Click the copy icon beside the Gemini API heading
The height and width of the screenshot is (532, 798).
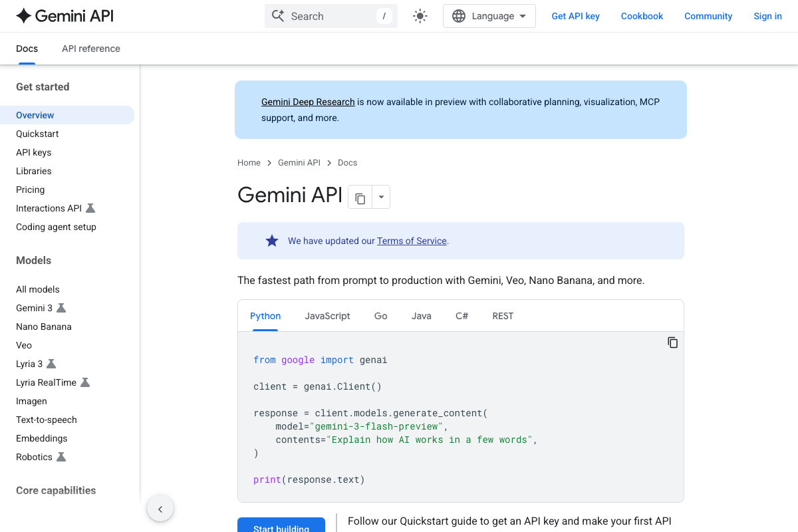pos(360,197)
